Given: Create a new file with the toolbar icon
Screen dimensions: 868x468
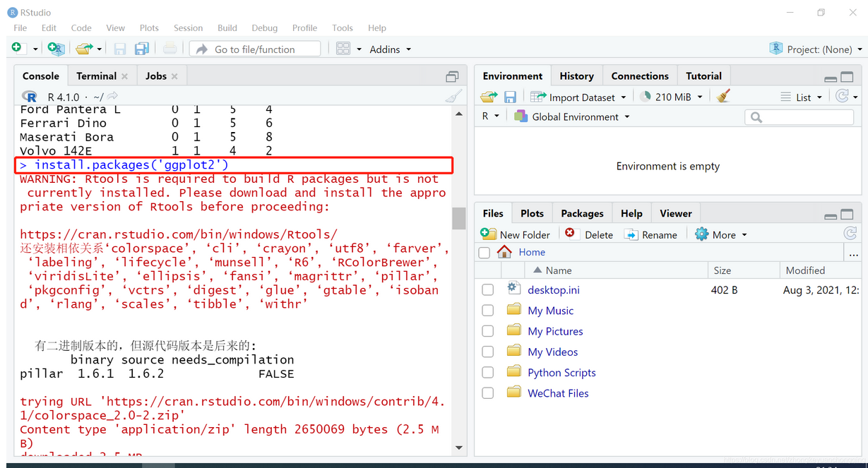Looking at the screenshot, I should [17, 48].
